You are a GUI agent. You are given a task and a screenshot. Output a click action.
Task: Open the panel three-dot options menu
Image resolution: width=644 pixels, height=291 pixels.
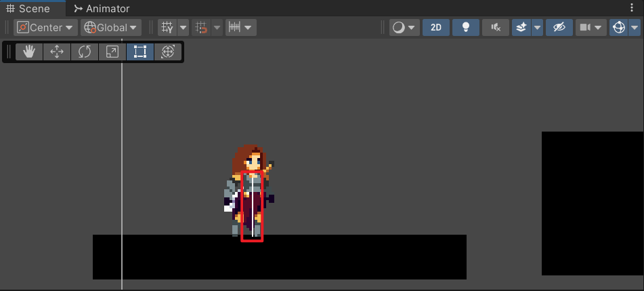coord(632,8)
